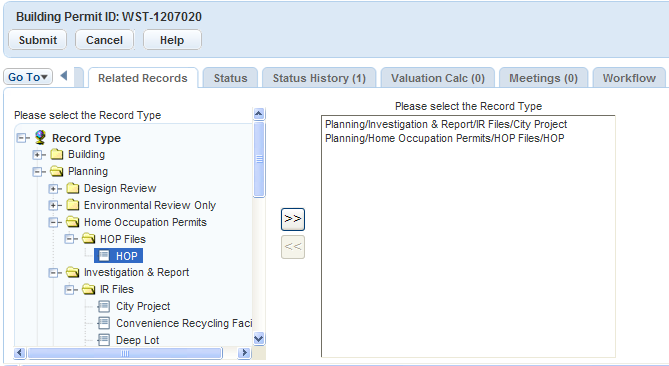
Task: Collapse the Planning tree node
Action: pos(38,171)
